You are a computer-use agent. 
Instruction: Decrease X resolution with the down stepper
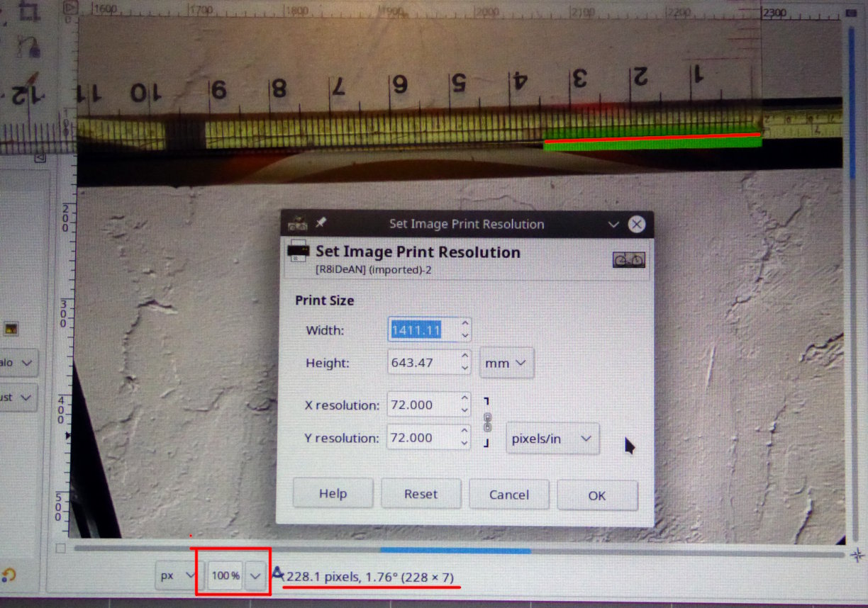(x=464, y=411)
